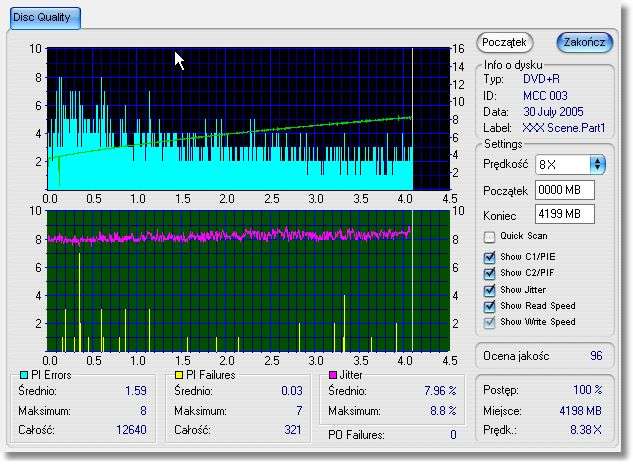Click the Prędk. value 8.38X
Viewport: 633px width, 464px height.
click(x=586, y=430)
